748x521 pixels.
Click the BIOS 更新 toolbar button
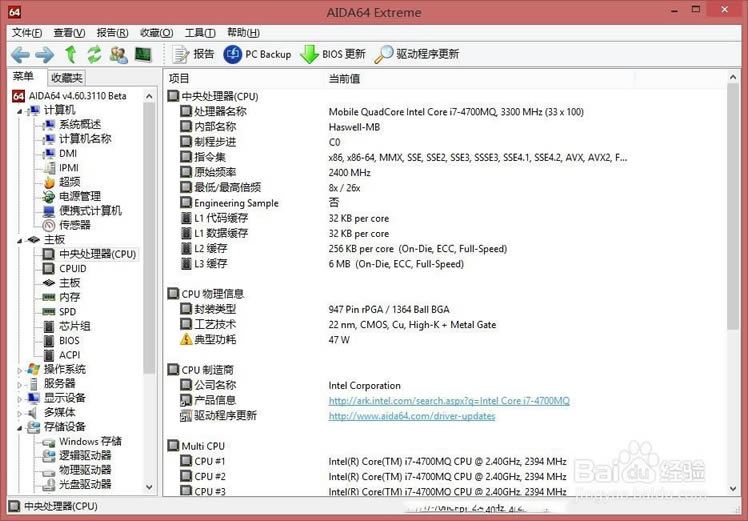click(x=333, y=54)
